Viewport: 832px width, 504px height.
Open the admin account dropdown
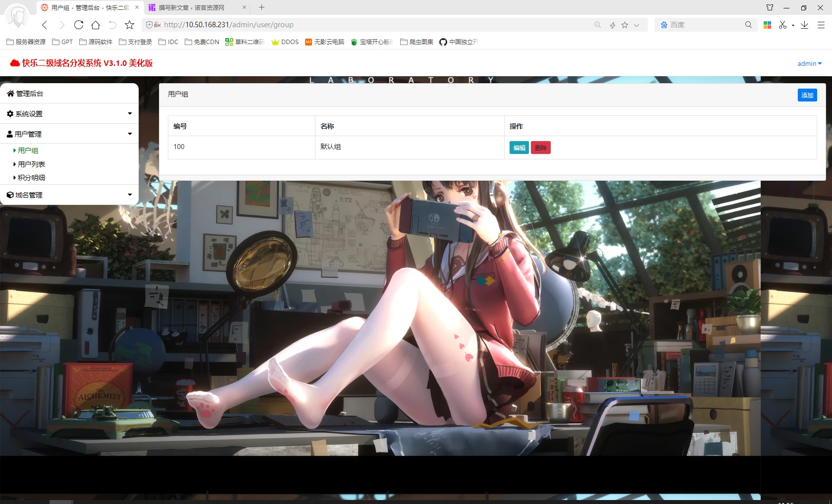coord(809,63)
